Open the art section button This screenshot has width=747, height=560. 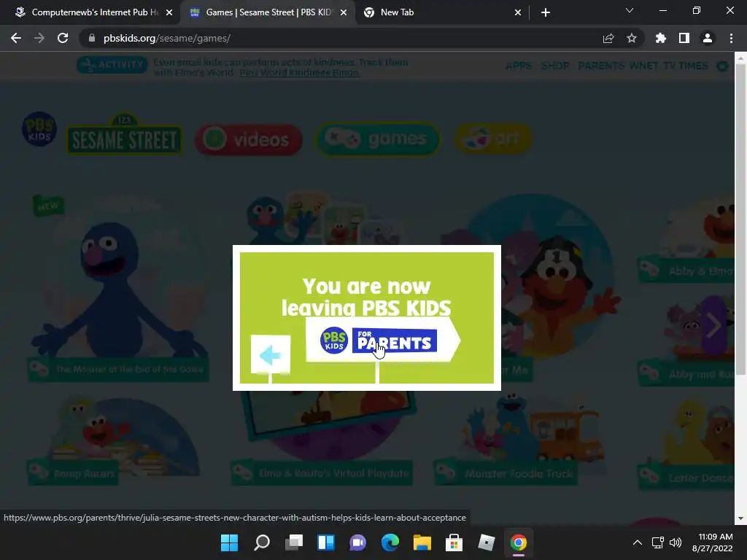point(493,138)
